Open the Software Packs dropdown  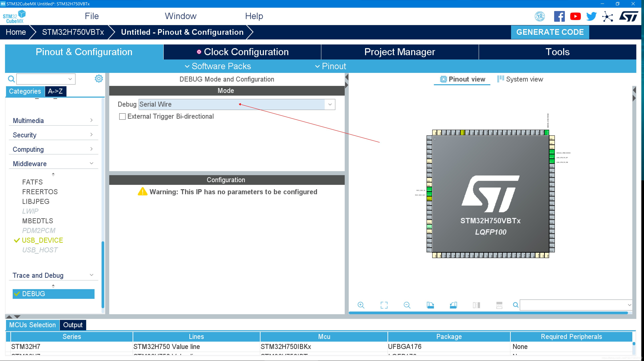218,66
